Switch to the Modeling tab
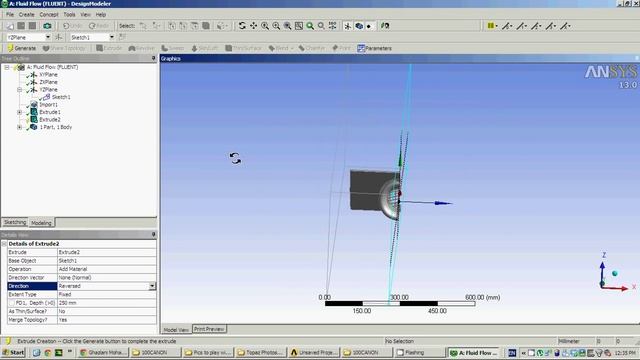 41,223
